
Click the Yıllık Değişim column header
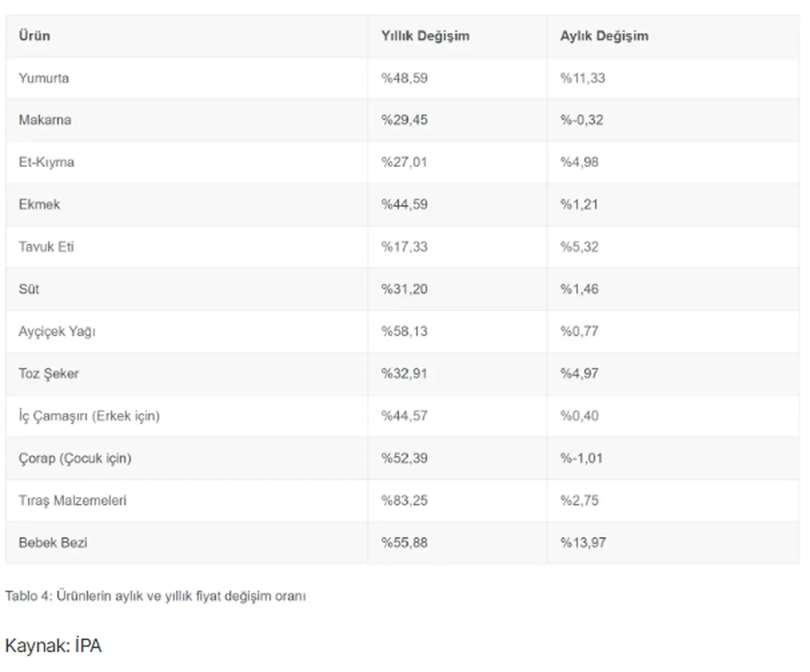click(425, 36)
